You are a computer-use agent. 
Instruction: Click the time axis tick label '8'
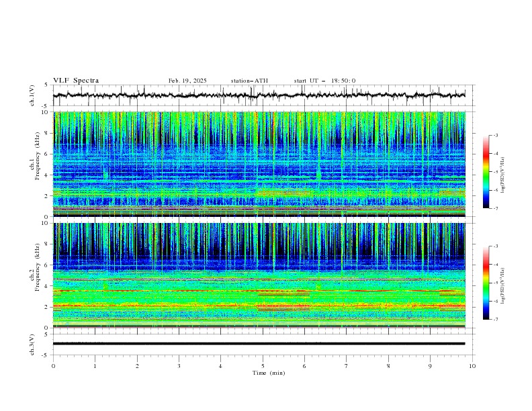click(x=388, y=366)
